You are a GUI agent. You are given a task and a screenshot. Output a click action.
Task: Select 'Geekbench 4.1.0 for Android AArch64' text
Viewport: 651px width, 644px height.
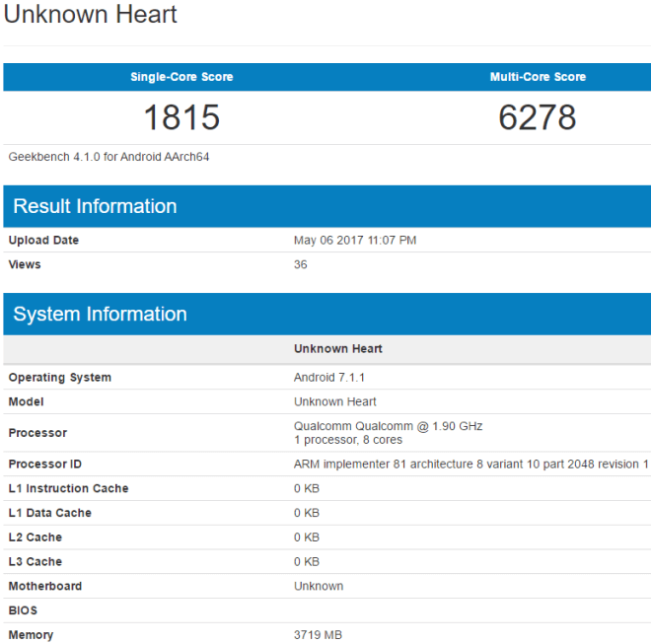(108, 157)
